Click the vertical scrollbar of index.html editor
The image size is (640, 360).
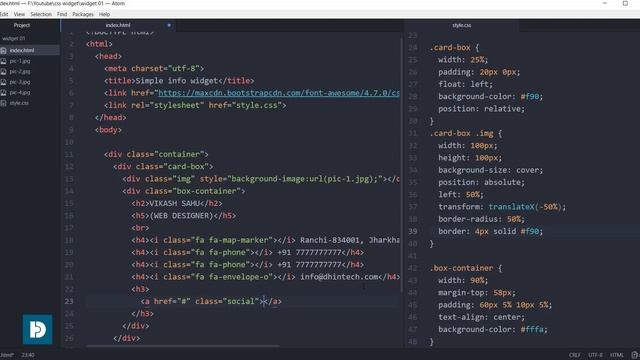tap(402, 165)
